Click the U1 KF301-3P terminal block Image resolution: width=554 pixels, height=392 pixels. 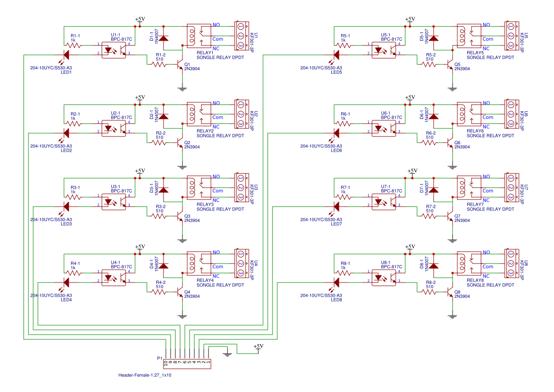(x=242, y=36)
